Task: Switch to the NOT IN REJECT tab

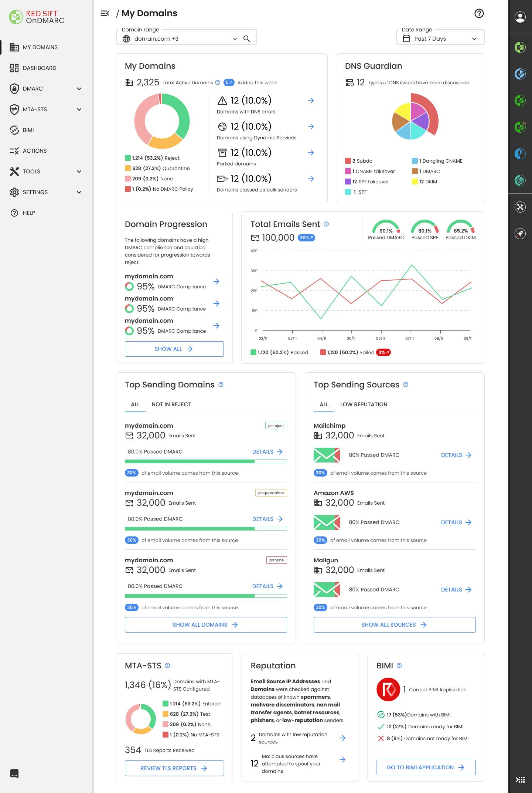Action: [171, 404]
